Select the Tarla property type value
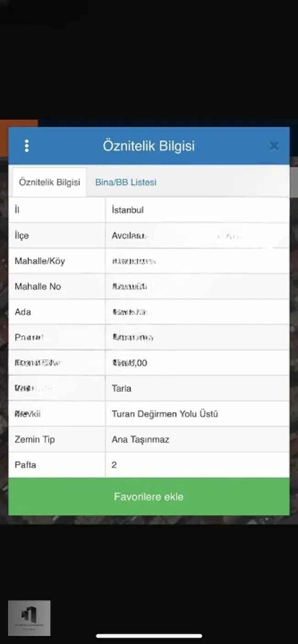The width and height of the screenshot is (298, 644). coord(121,388)
